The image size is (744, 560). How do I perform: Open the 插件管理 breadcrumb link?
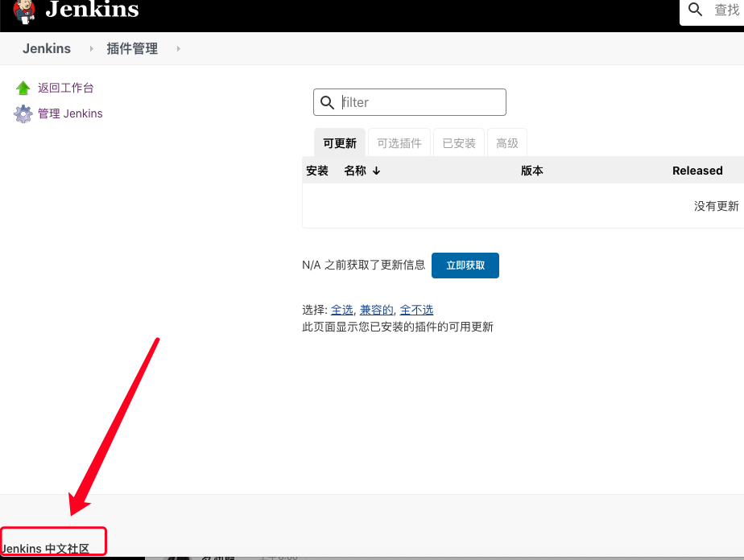(132, 48)
